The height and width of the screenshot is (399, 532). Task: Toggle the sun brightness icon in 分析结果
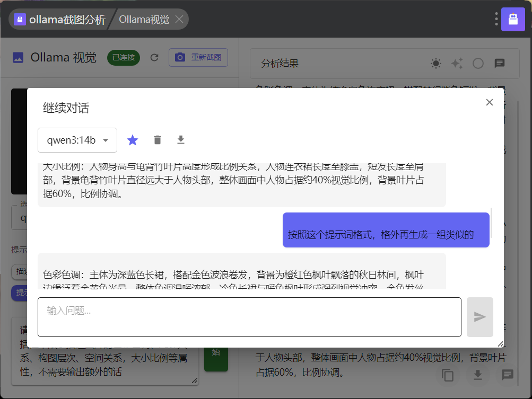click(436, 64)
